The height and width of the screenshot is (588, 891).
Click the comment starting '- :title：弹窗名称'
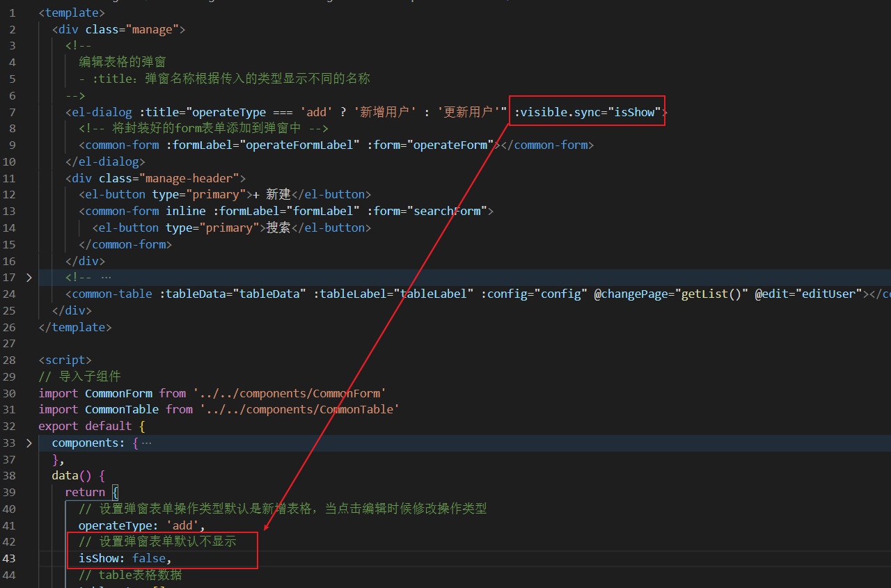224,79
